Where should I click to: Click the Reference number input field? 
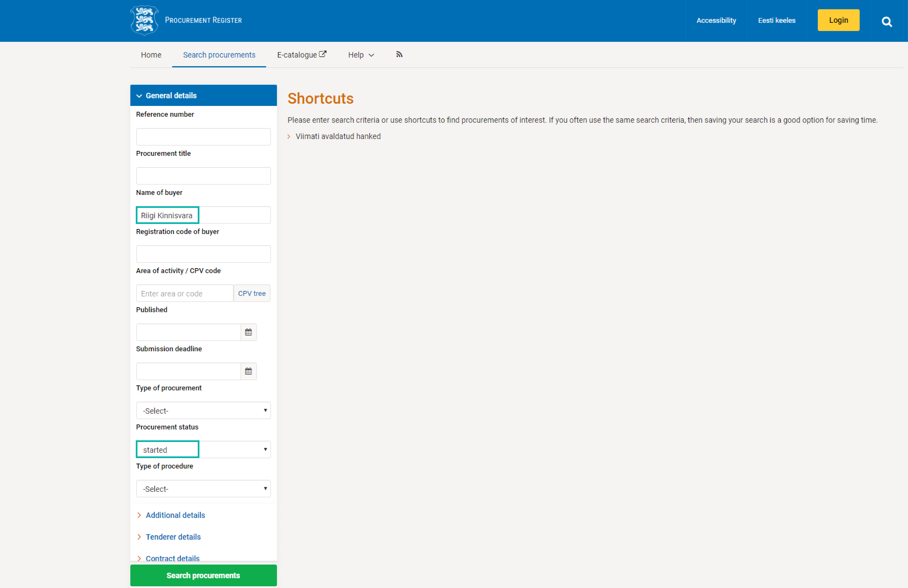(x=203, y=137)
